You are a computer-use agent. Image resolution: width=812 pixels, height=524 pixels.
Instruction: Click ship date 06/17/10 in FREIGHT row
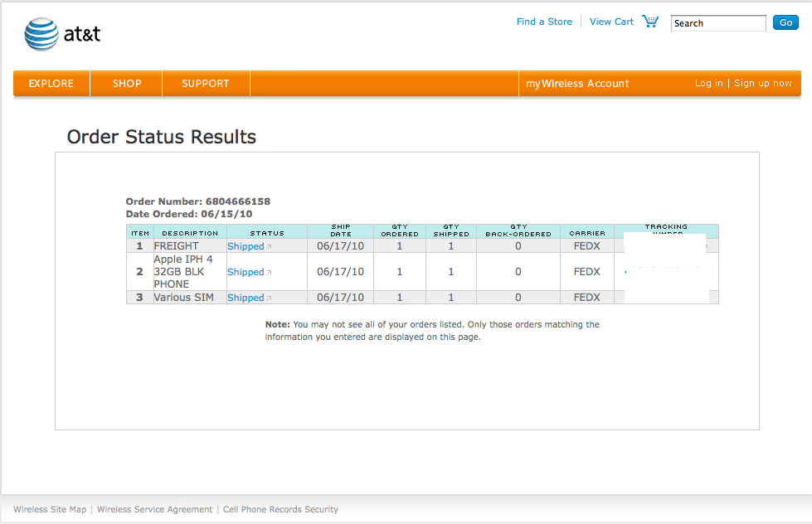pyautogui.click(x=340, y=246)
